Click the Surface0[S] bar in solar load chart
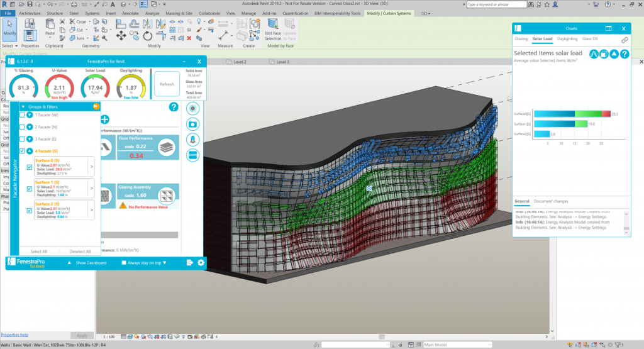 pyautogui.click(x=572, y=114)
